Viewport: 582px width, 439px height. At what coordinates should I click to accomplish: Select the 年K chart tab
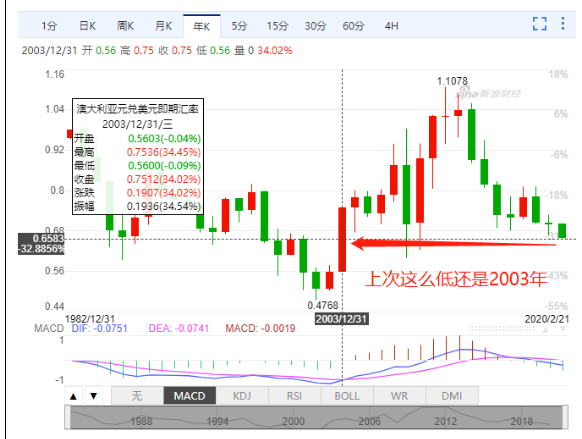point(202,26)
